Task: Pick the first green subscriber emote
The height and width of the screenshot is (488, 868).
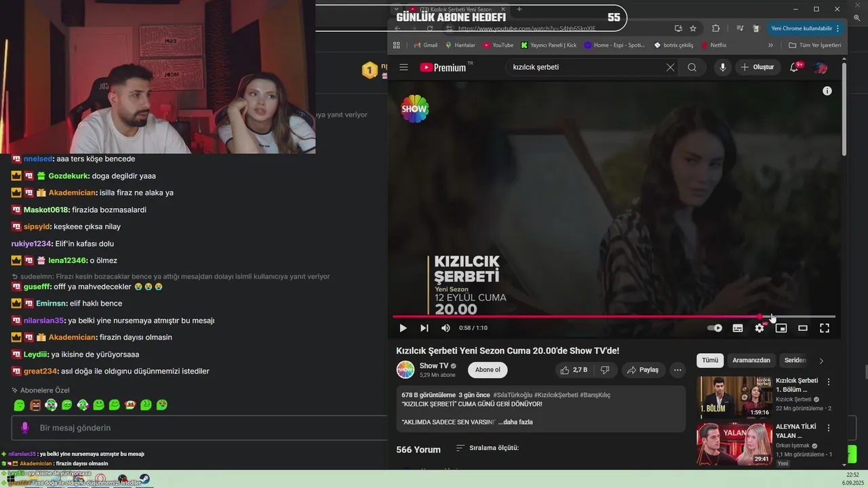Action: [19, 405]
